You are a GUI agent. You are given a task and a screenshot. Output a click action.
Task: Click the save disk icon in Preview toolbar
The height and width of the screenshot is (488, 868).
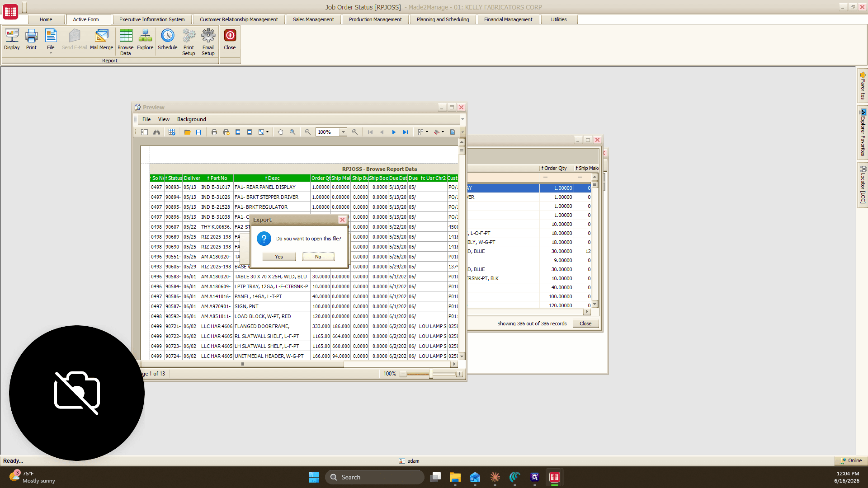198,132
